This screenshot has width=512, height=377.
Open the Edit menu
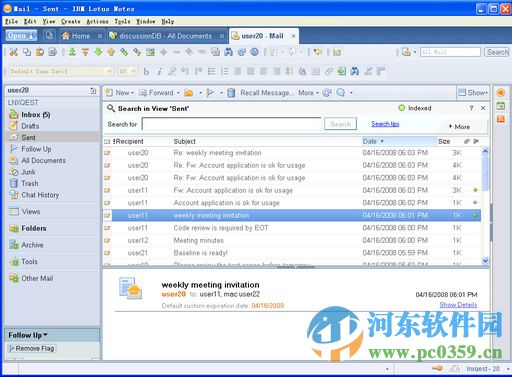tap(30, 21)
